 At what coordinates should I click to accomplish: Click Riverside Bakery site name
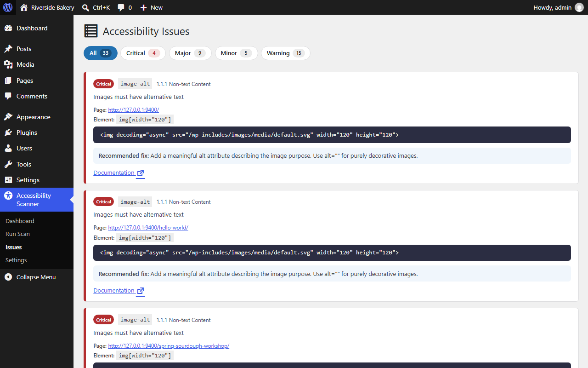tap(52, 7)
